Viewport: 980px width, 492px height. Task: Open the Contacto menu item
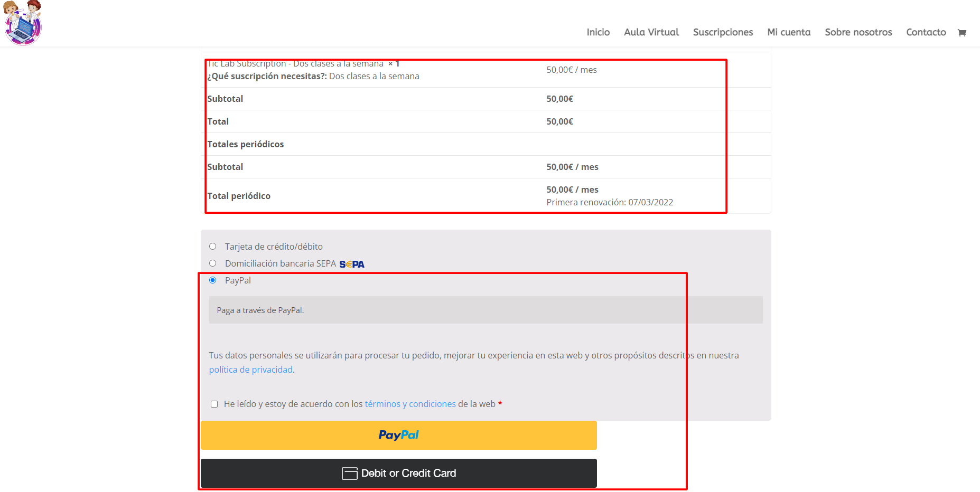click(926, 32)
